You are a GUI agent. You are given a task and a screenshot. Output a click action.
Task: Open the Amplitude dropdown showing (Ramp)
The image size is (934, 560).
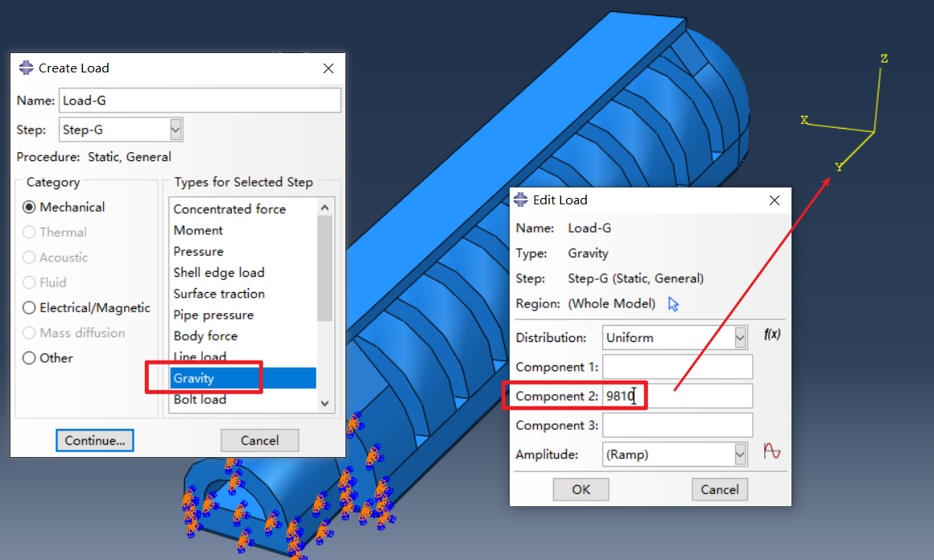pyautogui.click(x=740, y=454)
